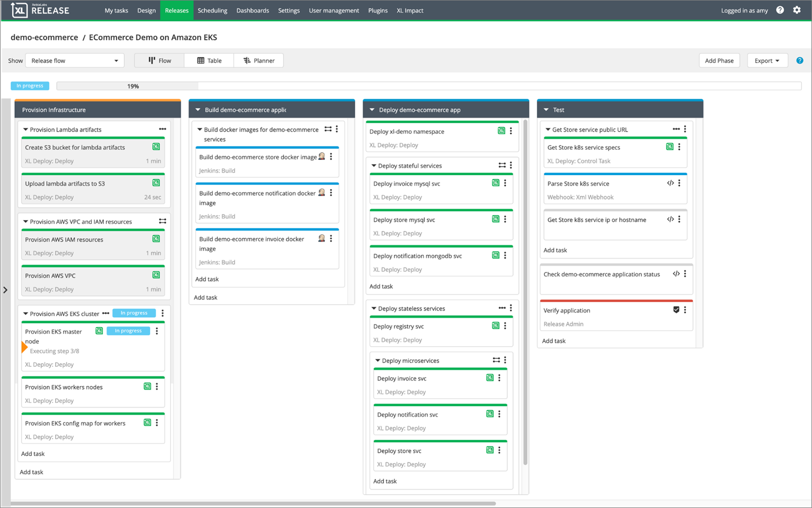
Task: Click the help question mark icon in header
Action: click(x=780, y=10)
